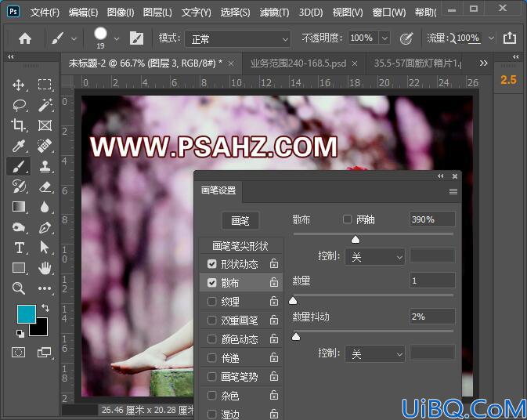The height and width of the screenshot is (420, 527).
Task: Select the Move tool
Action: 18,85
